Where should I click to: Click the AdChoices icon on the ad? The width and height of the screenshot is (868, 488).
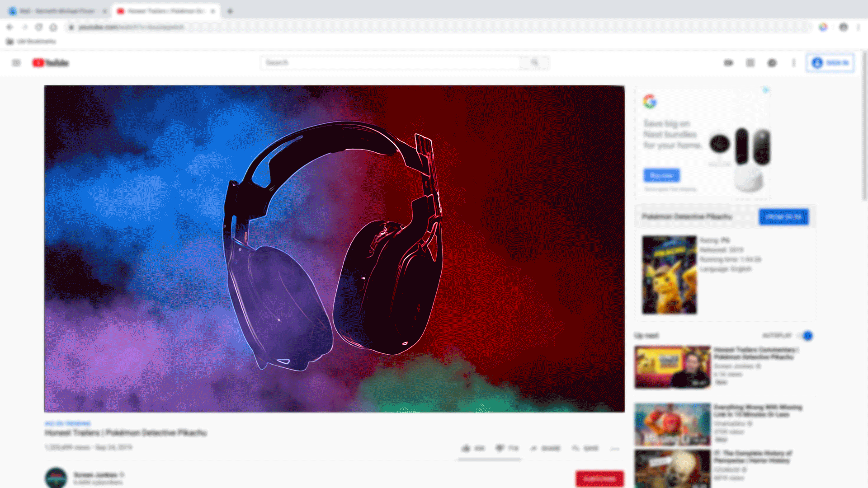(x=766, y=90)
